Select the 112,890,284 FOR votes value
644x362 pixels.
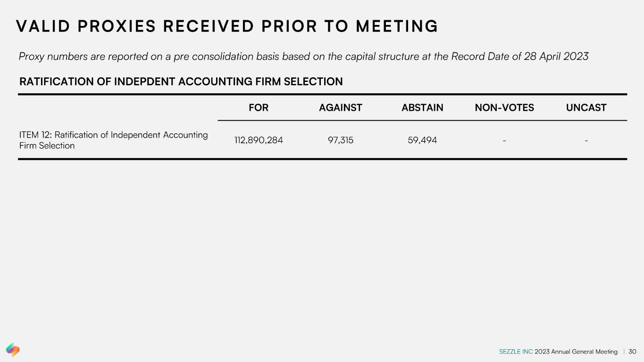259,140
